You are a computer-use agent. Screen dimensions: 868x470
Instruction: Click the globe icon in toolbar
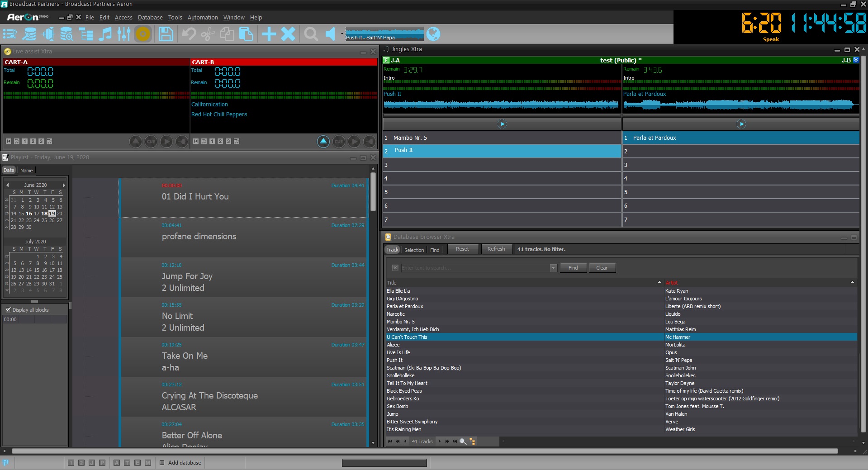(x=433, y=34)
